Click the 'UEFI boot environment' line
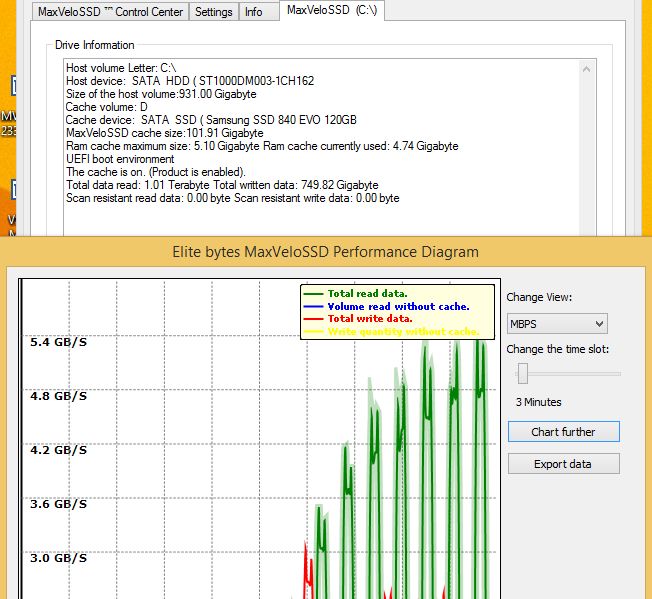 click(120, 159)
